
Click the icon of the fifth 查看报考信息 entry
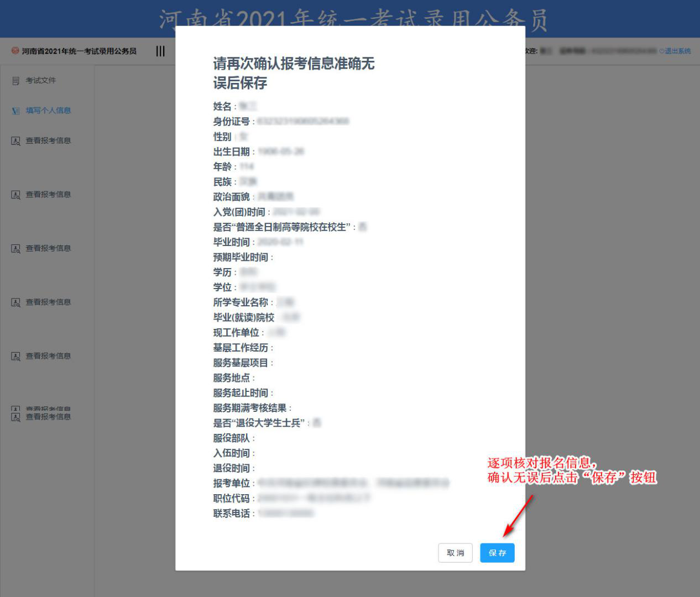[15, 357]
